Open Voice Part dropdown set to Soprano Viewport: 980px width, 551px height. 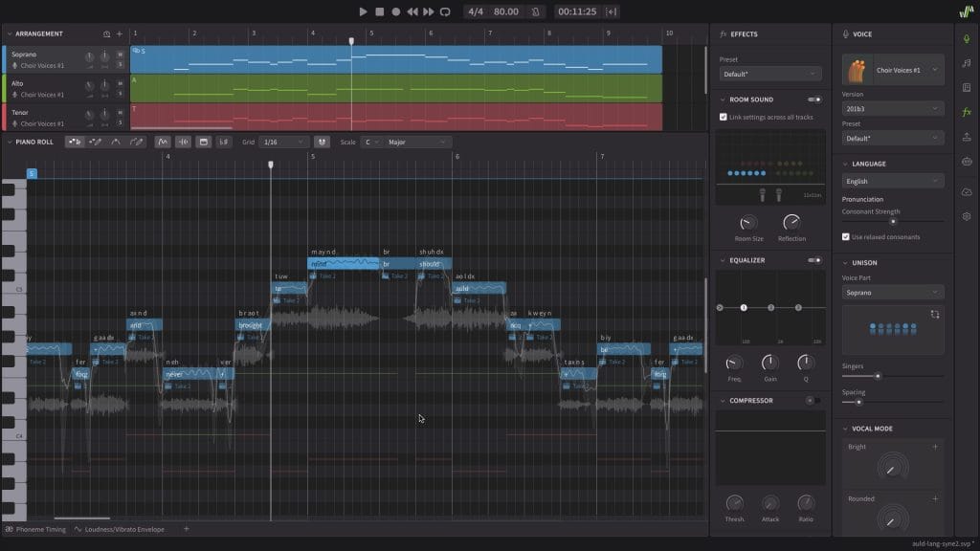pos(892,293)
